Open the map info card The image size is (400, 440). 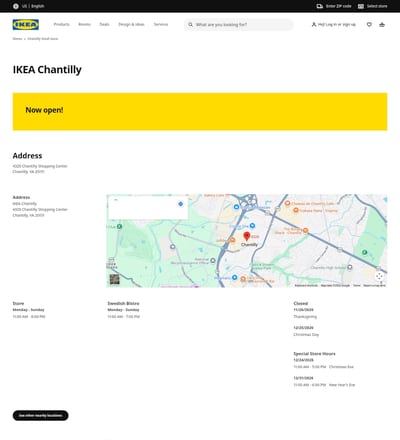click(148, 207)
